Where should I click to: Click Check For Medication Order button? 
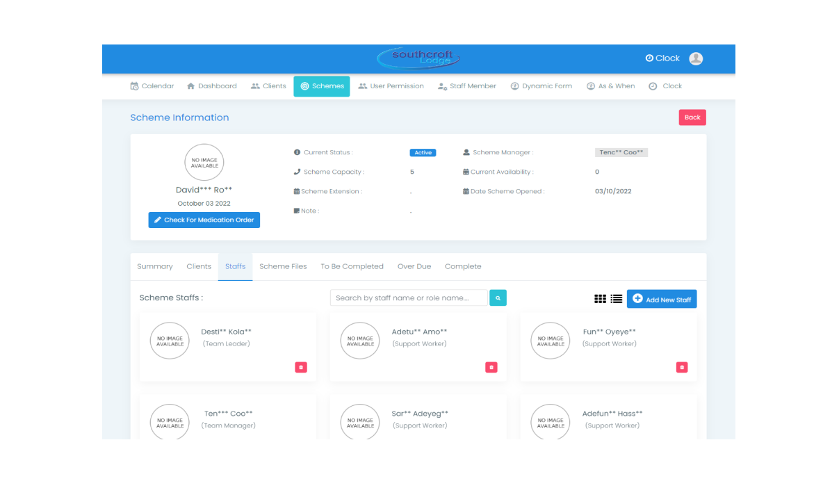(204, 220)
